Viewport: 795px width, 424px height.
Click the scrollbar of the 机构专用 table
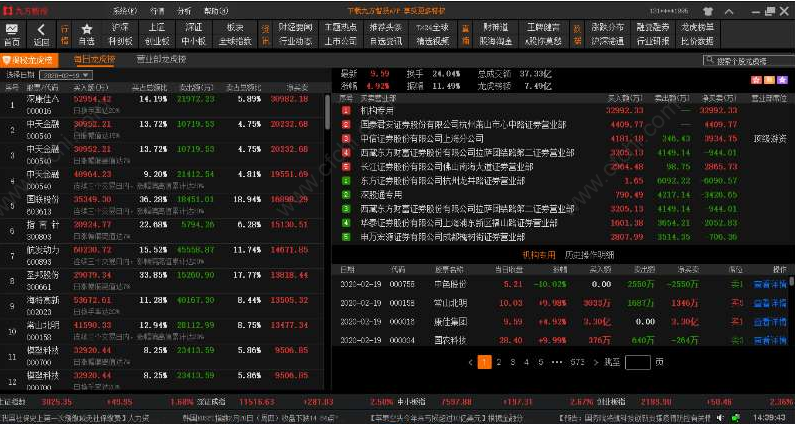tap(791, 282)
